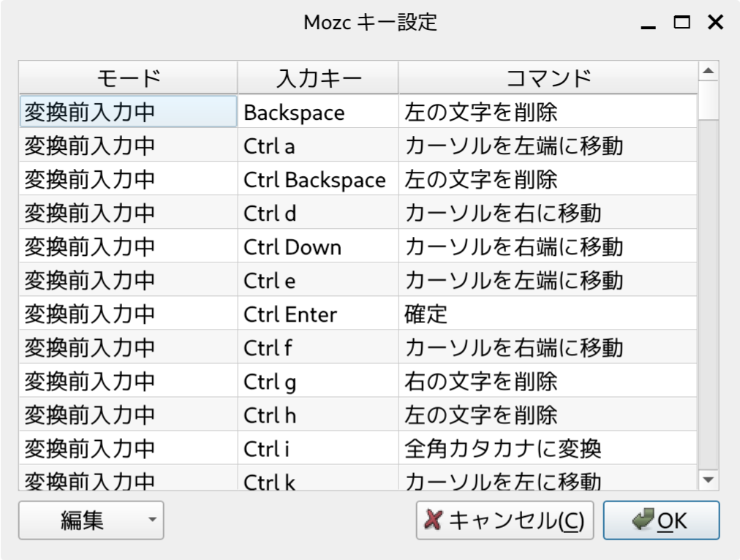Maximize the Mozc キー設定 window
The image size is (740, 560).
pos(682,23)
